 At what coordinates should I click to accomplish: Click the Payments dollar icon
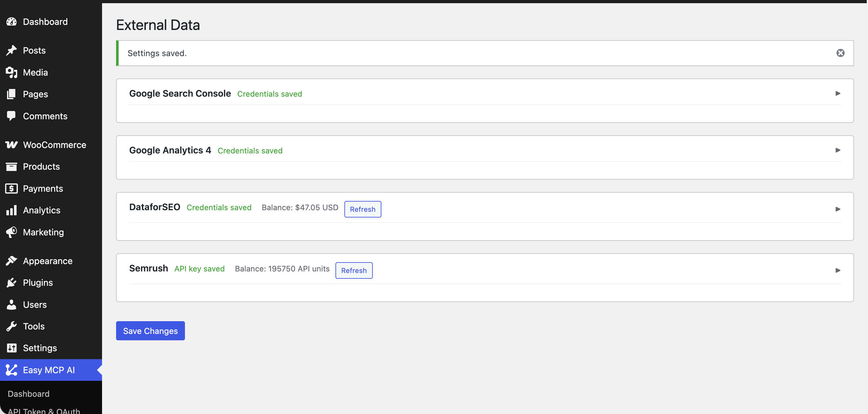pyautogui.click(x=11, y=189)
